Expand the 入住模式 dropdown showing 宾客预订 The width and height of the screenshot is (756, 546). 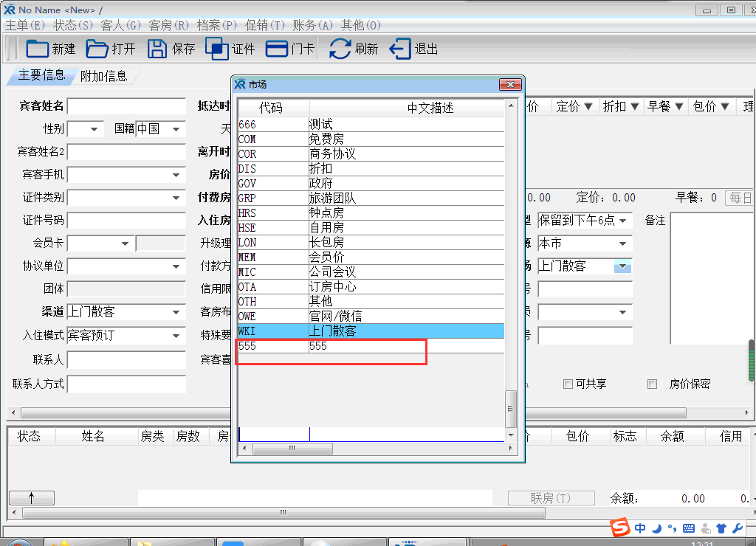pyautogui.click(x=176, y=336)
